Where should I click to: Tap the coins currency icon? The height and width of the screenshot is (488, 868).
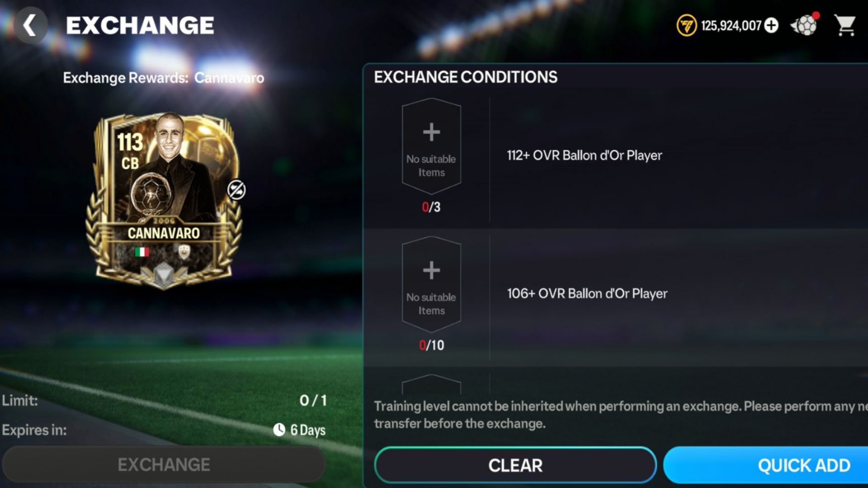click(x=686, y=25)
